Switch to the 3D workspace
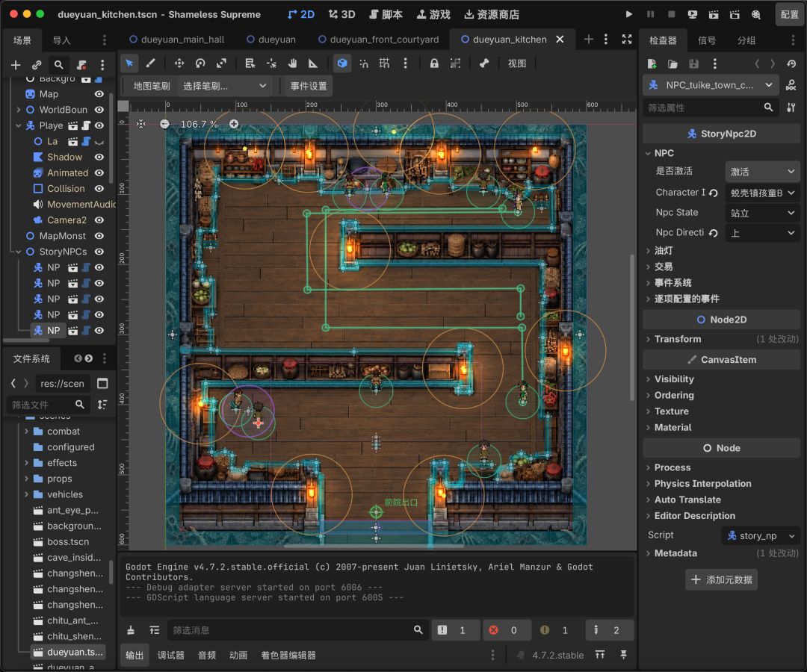807x672 pixels. [342, 14]
